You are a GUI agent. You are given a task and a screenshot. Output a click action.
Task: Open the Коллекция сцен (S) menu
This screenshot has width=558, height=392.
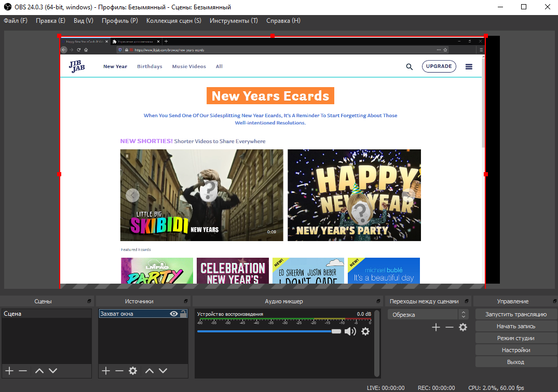click(174, 21)
